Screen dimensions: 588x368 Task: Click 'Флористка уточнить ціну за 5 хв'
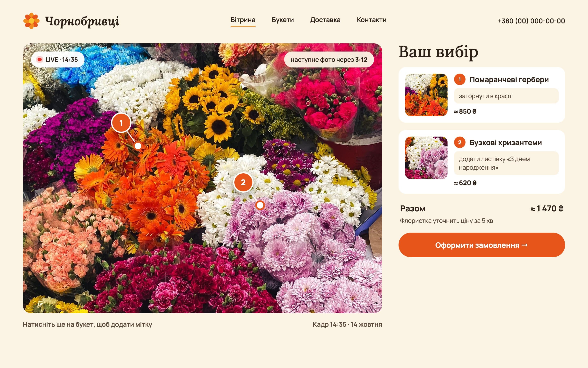point(446,221)
